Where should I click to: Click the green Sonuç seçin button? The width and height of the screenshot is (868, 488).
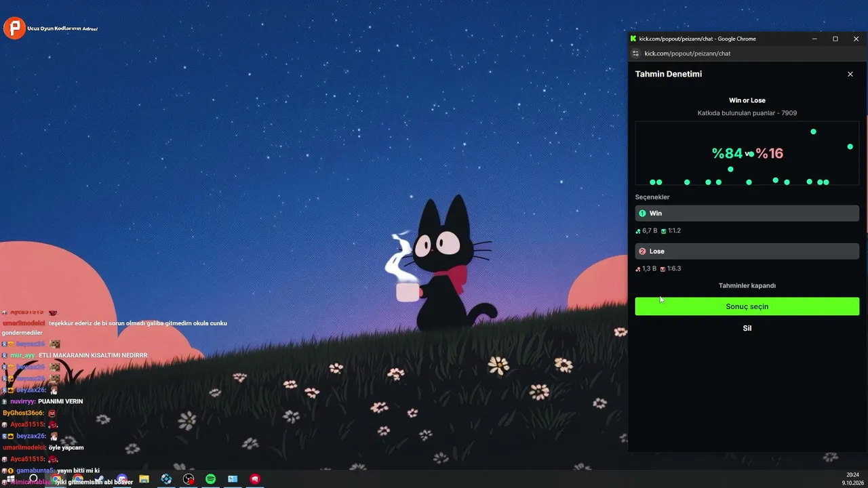747,306
